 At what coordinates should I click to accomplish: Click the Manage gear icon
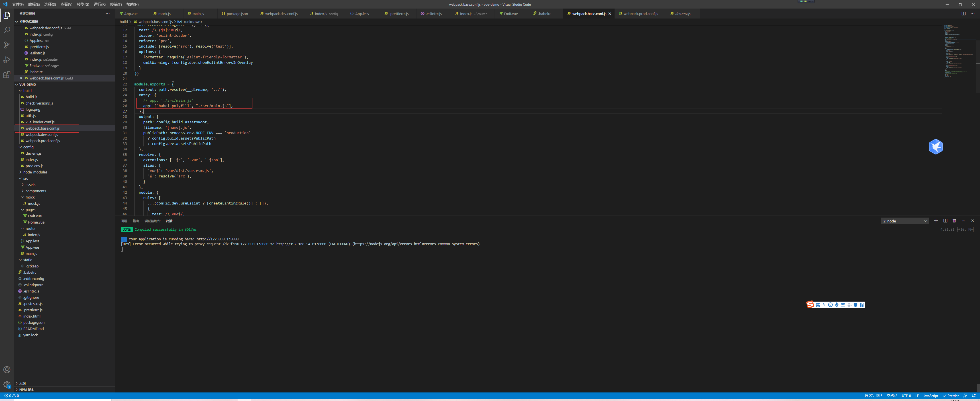tap(7, 384)
